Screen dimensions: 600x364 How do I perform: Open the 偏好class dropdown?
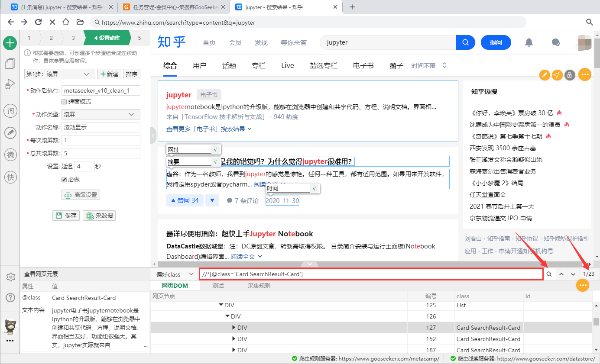175,274
